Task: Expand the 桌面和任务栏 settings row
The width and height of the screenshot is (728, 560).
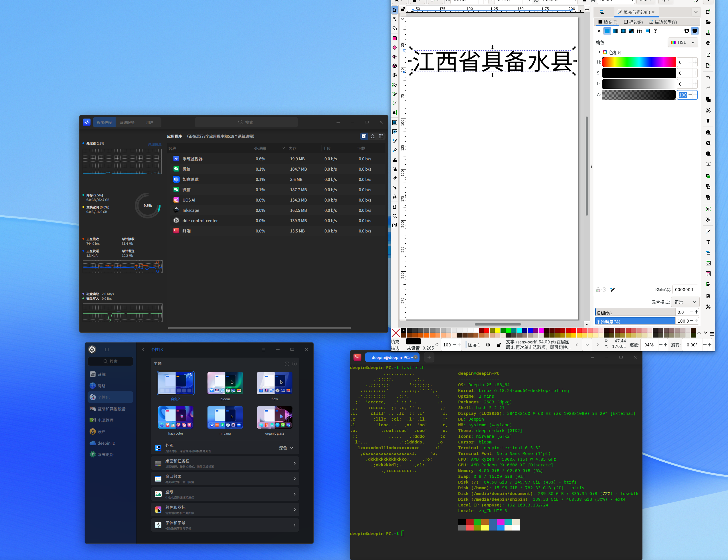Action: [225, 463]
